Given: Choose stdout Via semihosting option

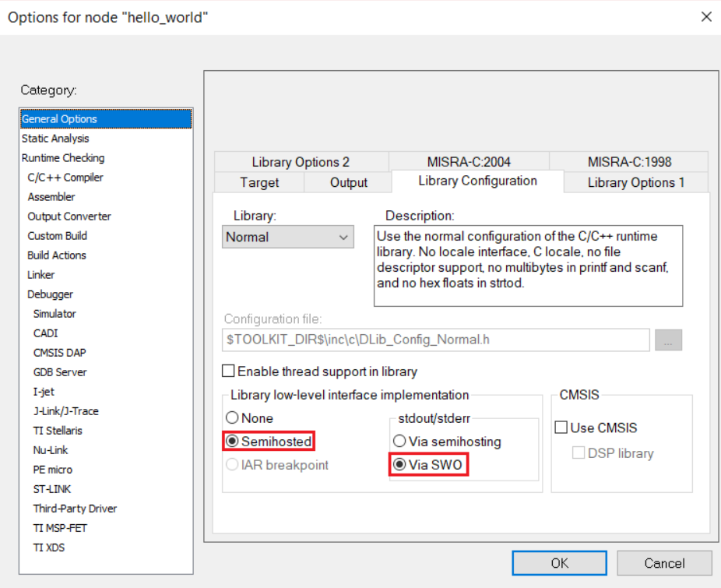Looking at the screenshot, I should [x=400, y=442].
